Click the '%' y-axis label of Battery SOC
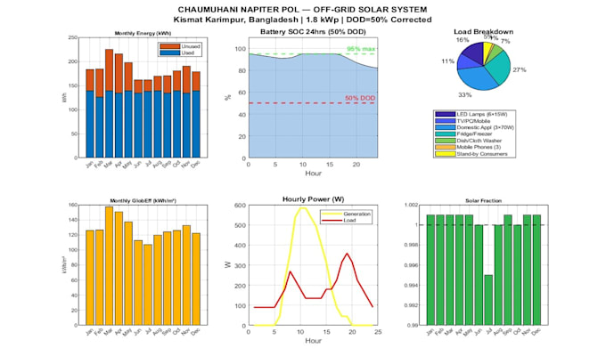The height and width of the screenshot is (364, 606). [228, 98]
